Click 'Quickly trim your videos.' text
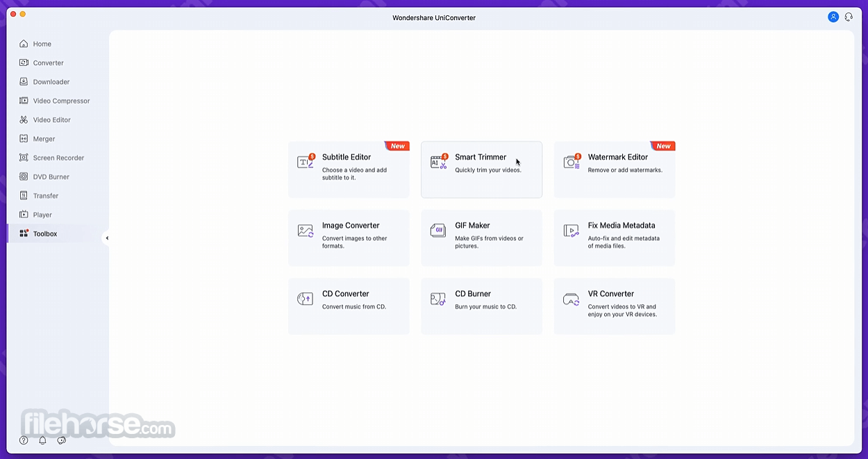The width and height of the screenshot is (868, 459). click(x=488, y=170)
